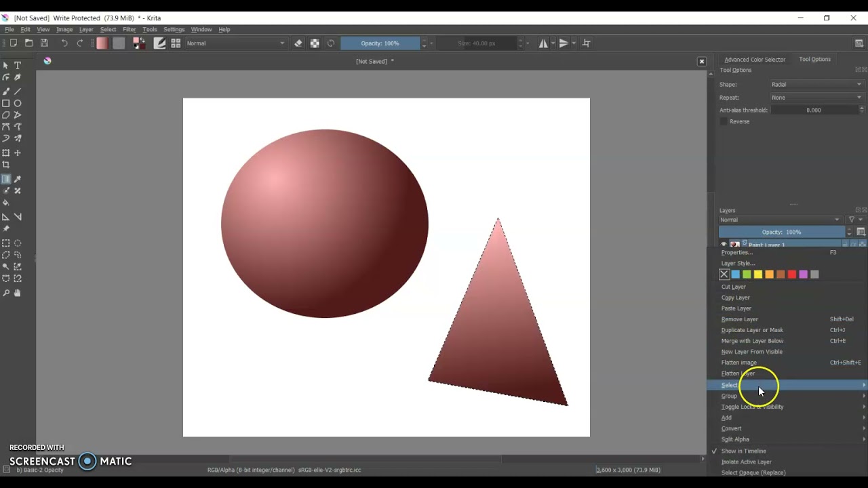This screenshot has height=488, width=868.
Task: Select the Crop tool
Action: (6, 165)
